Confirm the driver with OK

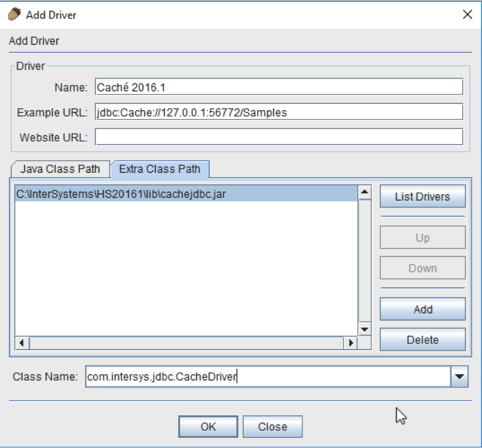[x=208, y=427]
